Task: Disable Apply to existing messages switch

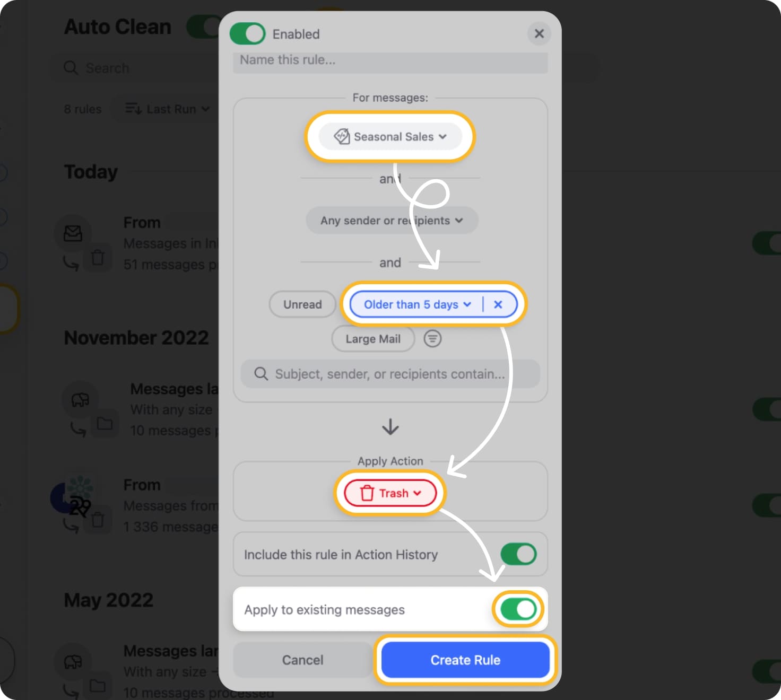Action: (x=518, y=609)
